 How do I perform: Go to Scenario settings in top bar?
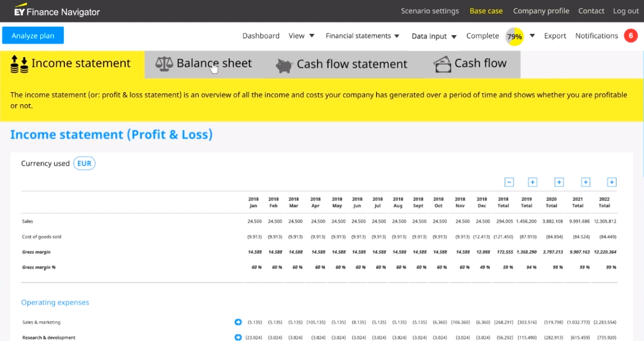(x=429, y=11)
